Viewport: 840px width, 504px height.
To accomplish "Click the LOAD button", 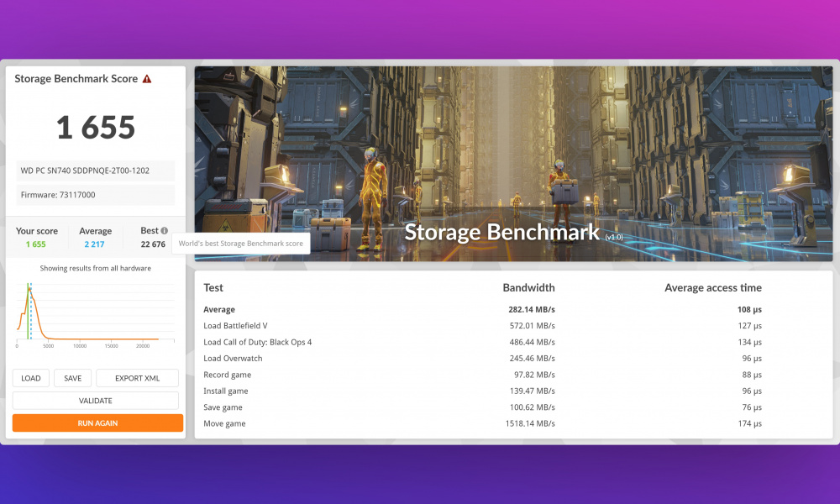I will coord(30,378).
